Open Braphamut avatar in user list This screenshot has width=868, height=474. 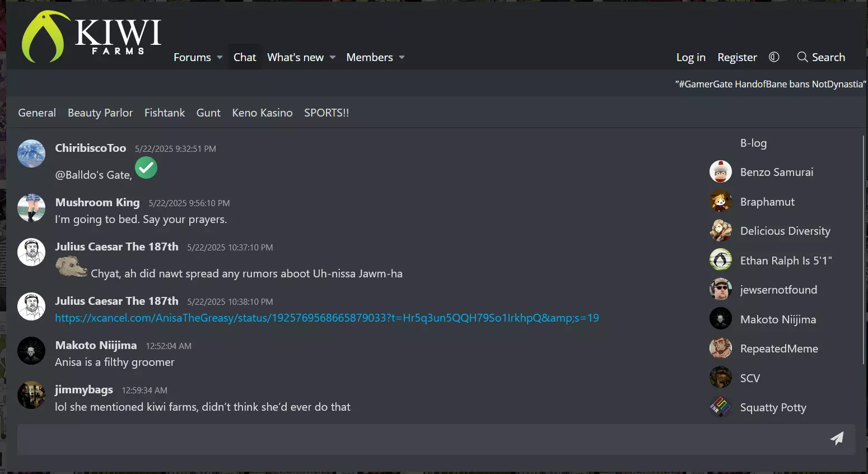click(721, 202)
